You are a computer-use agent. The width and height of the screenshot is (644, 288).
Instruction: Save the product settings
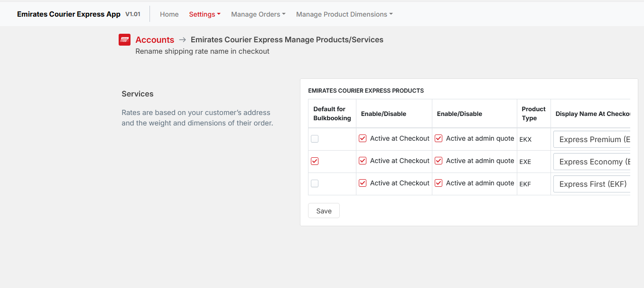324,211
